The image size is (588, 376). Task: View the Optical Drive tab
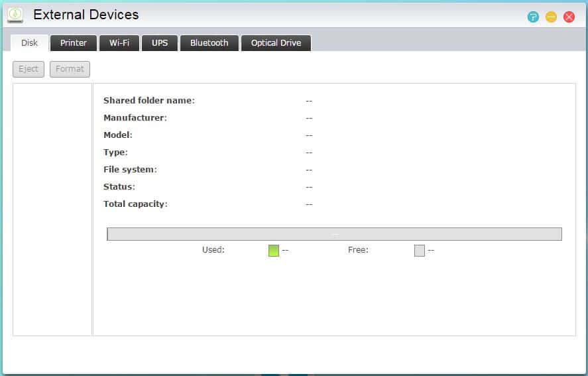[276, 43]
